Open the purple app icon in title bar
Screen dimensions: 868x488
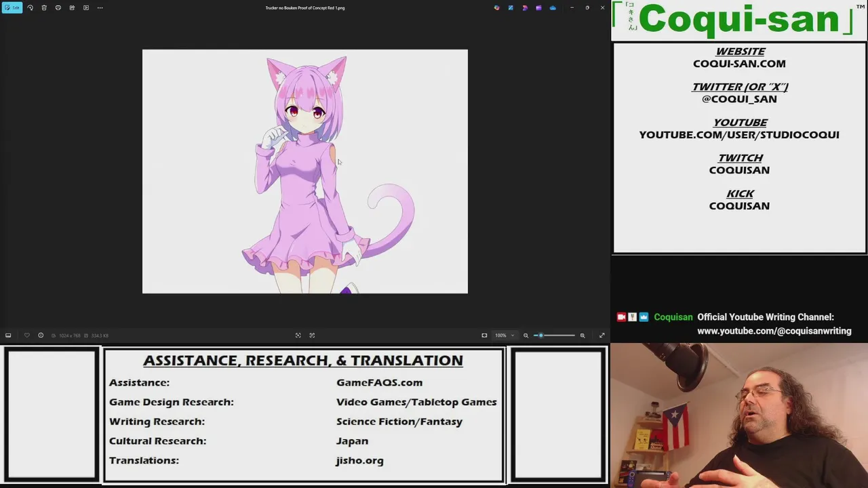click(538, 7)
